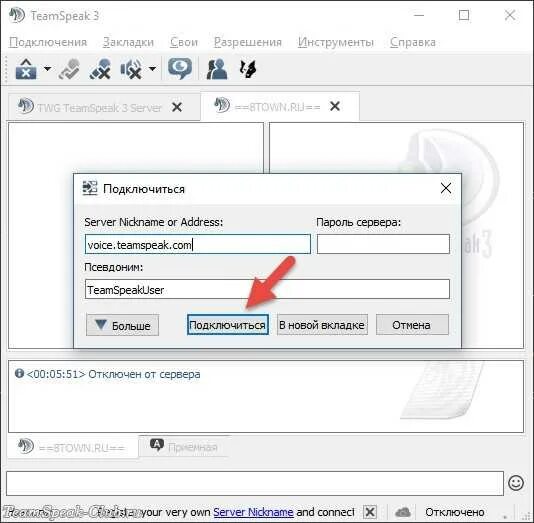Dismiss the status bar news message
The width and height of the screenshot is (534, 523).
(370, 511)
